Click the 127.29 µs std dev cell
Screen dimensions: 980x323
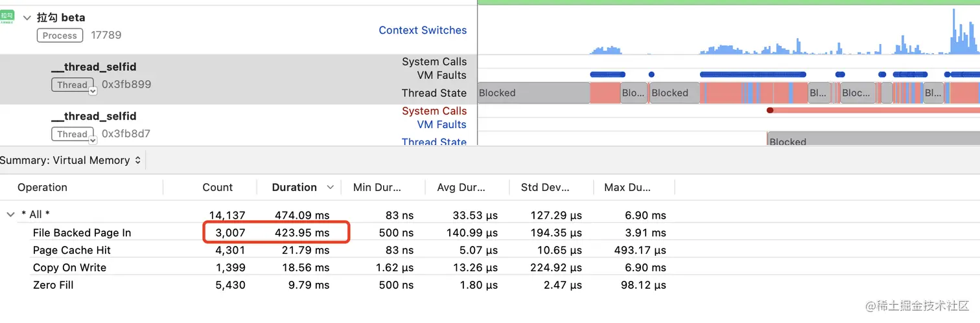555,215
